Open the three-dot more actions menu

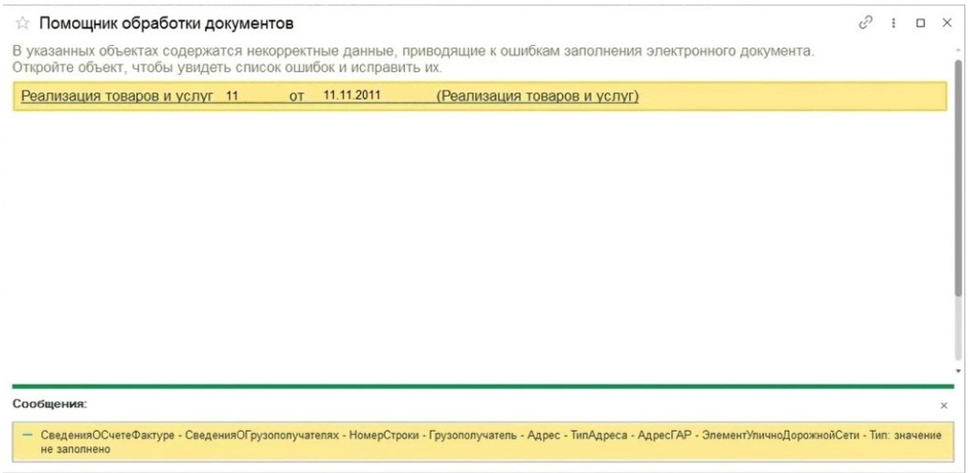click(894, 23)
